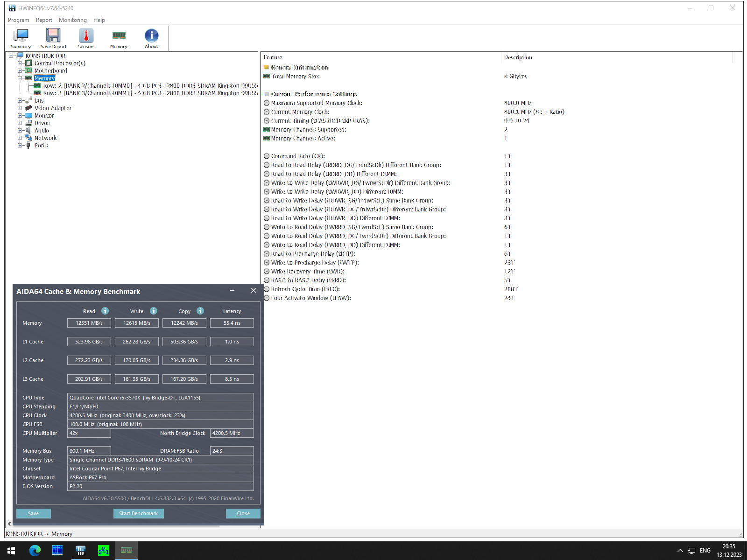
Task: Open the Sensors thermometer icon
Action: coord(86,38)
